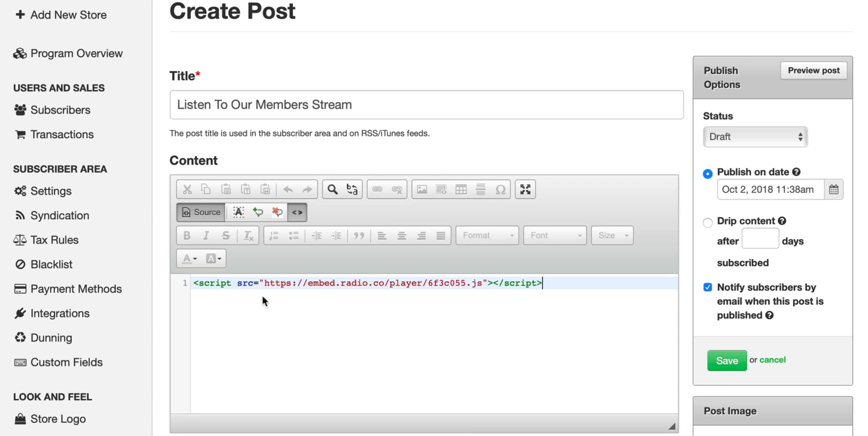Click the green Save button
This screenshot has width=868, height=436.
point(727,361)
